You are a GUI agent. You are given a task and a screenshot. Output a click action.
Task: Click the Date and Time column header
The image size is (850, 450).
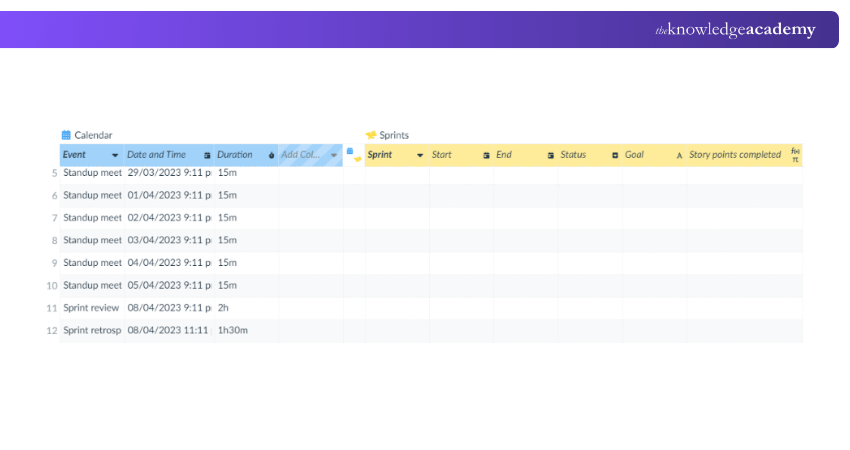[x=169, y=155]
